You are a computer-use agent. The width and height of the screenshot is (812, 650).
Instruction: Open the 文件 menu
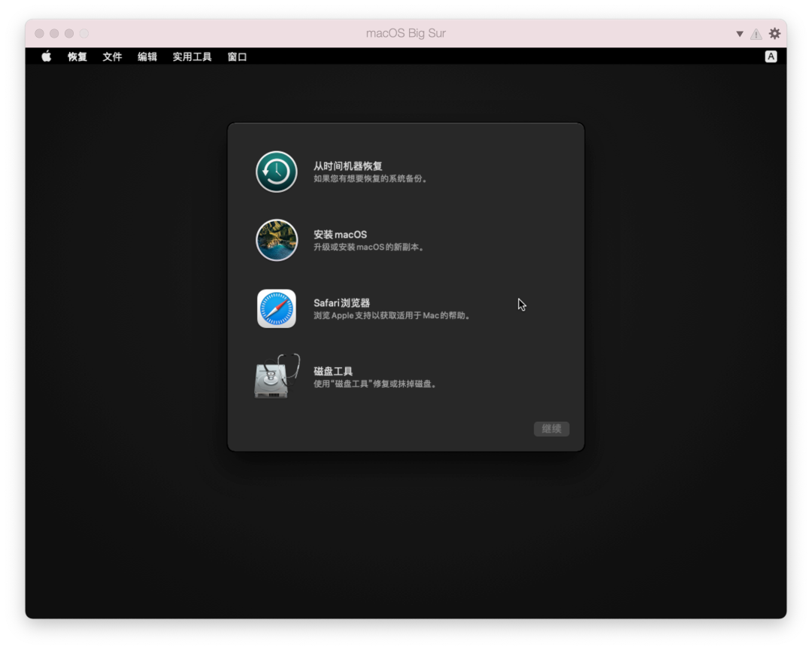pos(112,56)
